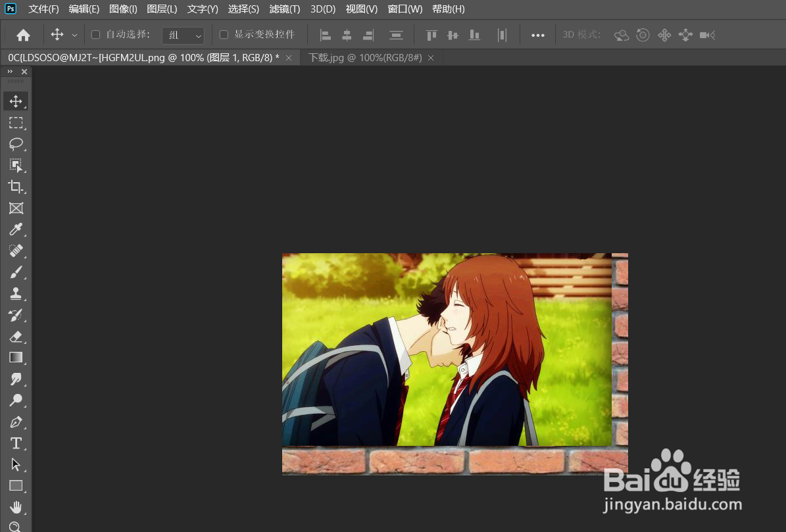Open the 文字(Y) menu
This screenshot has height=532, width=786.
[x=203, y=9]
